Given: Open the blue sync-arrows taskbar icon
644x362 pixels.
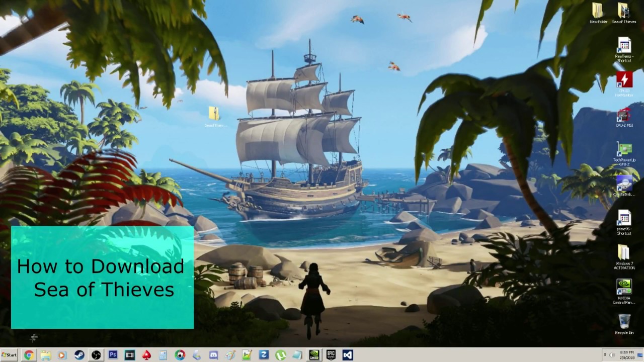Looking at the screenshot, I should coord(264,355).
